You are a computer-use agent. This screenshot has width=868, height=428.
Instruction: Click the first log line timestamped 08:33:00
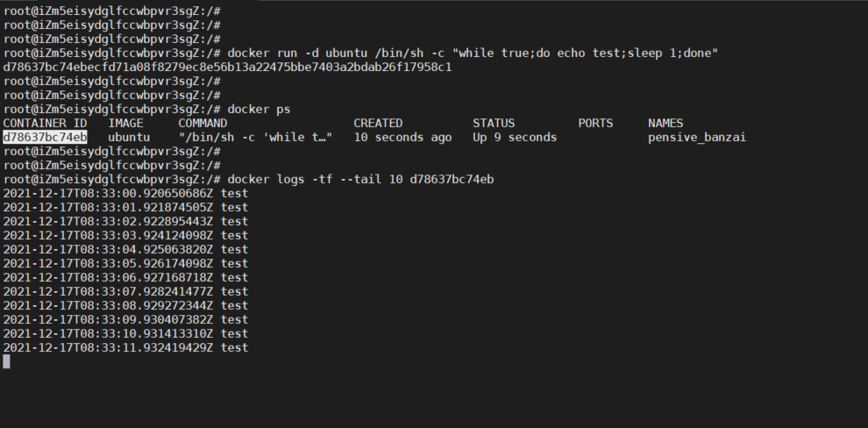(125, 193)
